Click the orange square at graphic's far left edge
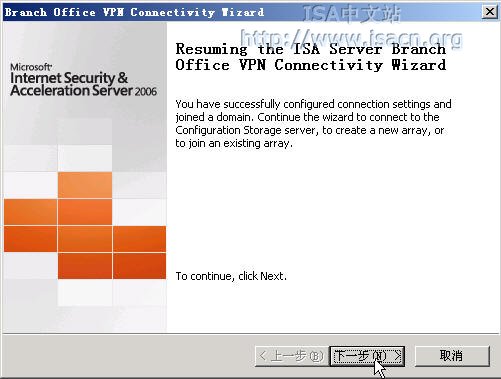This screenshot has width=501, height=379. coord(30,212)
